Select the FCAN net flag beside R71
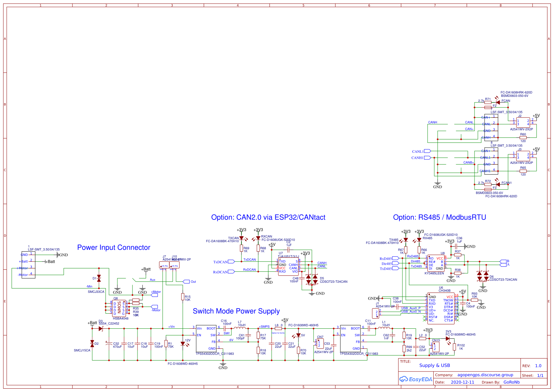This screenshot has height=392, width=554. (505, 101)
